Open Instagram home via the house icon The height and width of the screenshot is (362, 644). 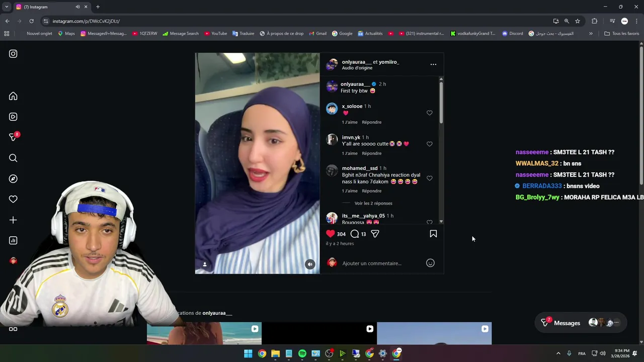pos(13,96)
